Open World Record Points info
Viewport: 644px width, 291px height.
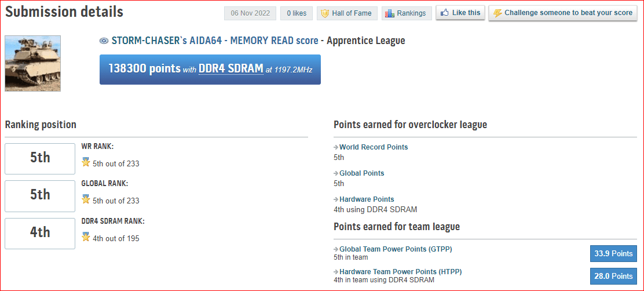(x=374, y=147)
